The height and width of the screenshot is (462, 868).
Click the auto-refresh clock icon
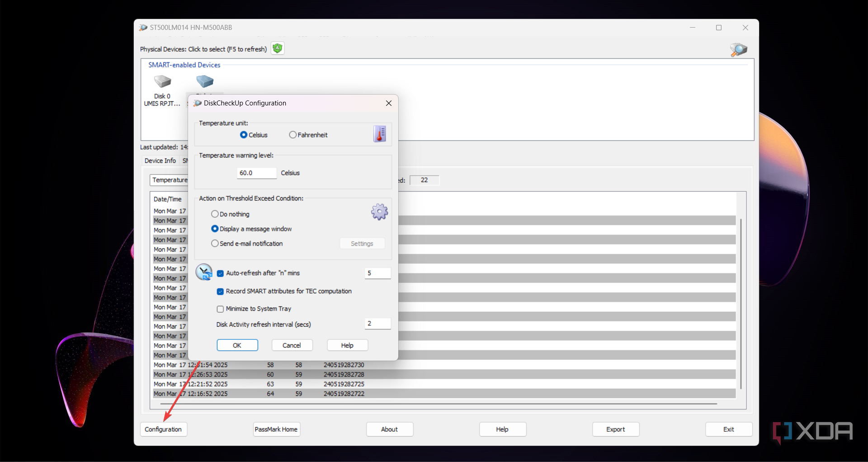204,272
